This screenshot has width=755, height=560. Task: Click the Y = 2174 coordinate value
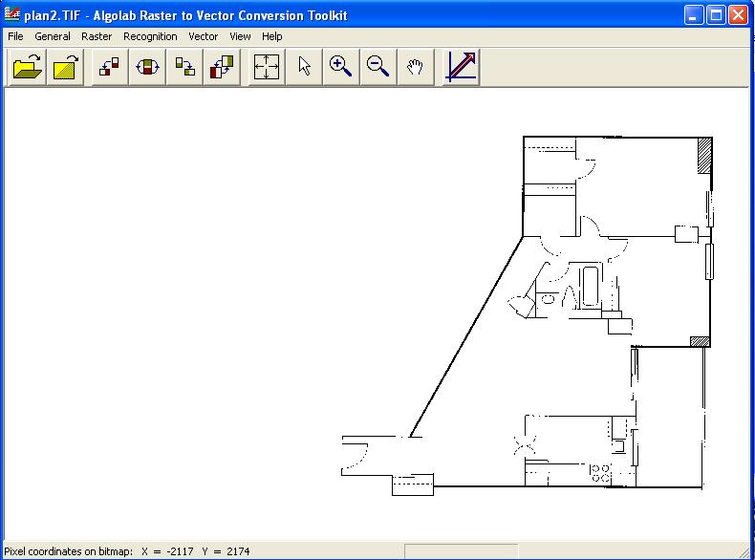226,551
